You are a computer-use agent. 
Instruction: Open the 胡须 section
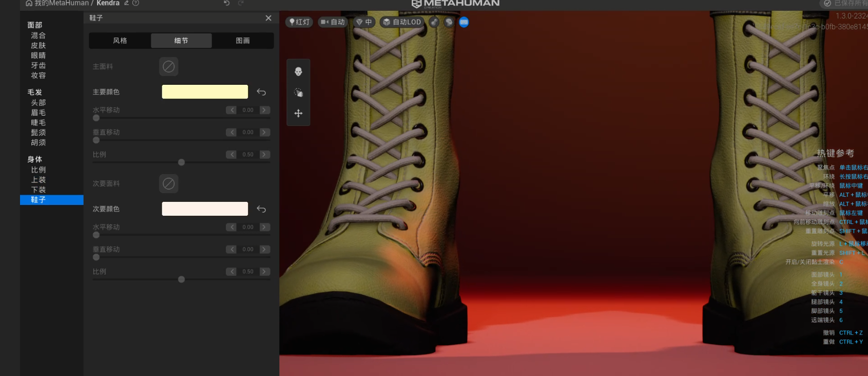point(38,143)
